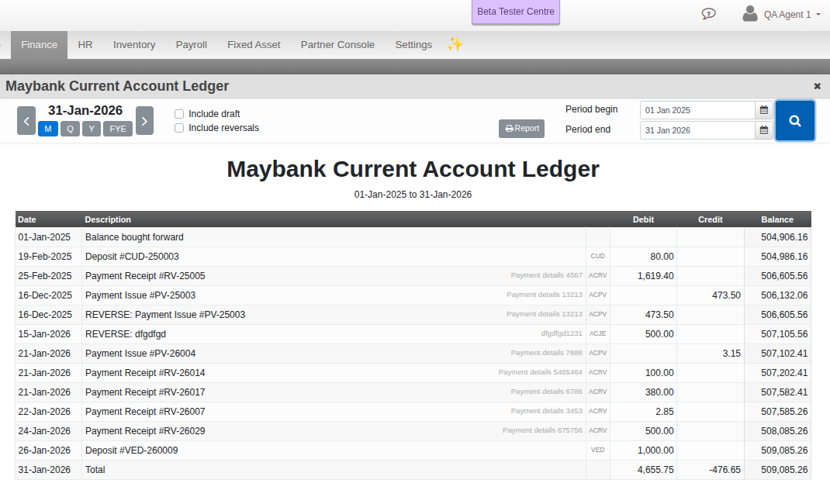830x504 pixels.
Task: Open Payment Receipt #RV-26017 entry
Action: [x=145, y=392]
